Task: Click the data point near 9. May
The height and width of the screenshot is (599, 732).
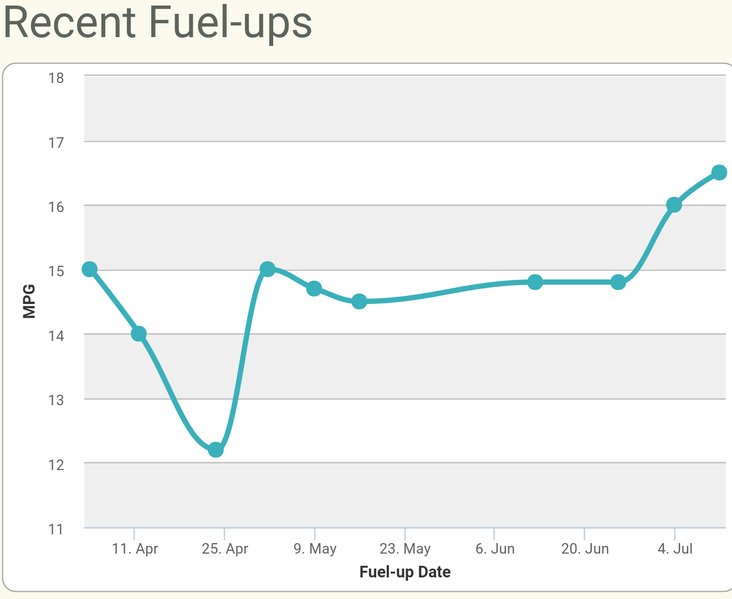Action: [314, 289]
